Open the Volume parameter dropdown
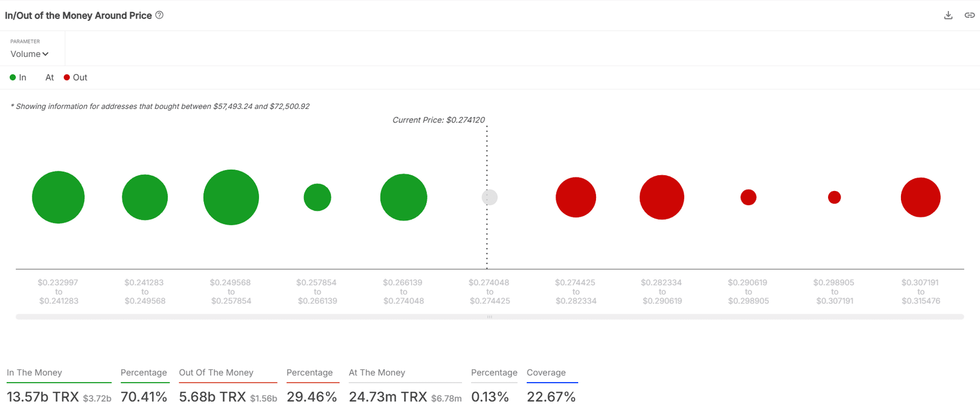The width and height of the screenshot is (980, 409). click(29, 54)
